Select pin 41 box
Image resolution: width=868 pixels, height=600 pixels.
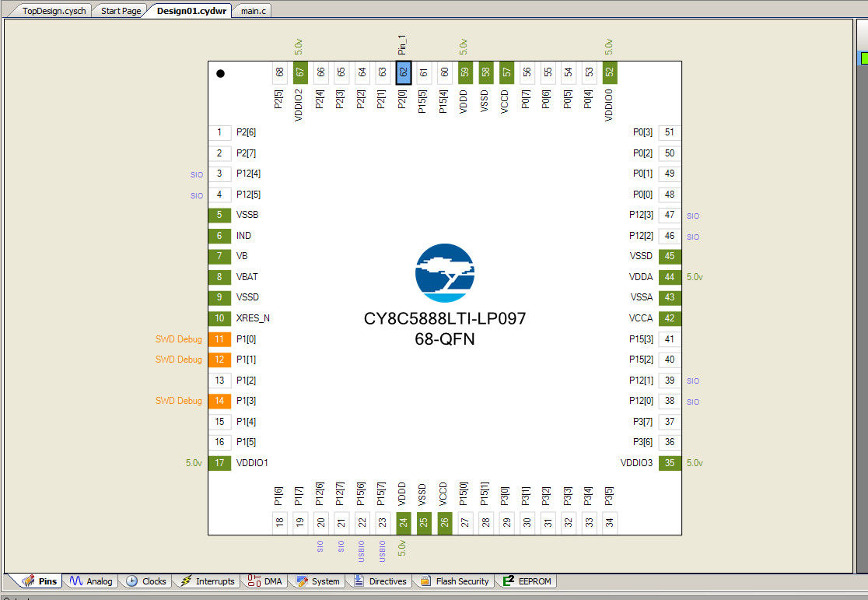[670, 339]
